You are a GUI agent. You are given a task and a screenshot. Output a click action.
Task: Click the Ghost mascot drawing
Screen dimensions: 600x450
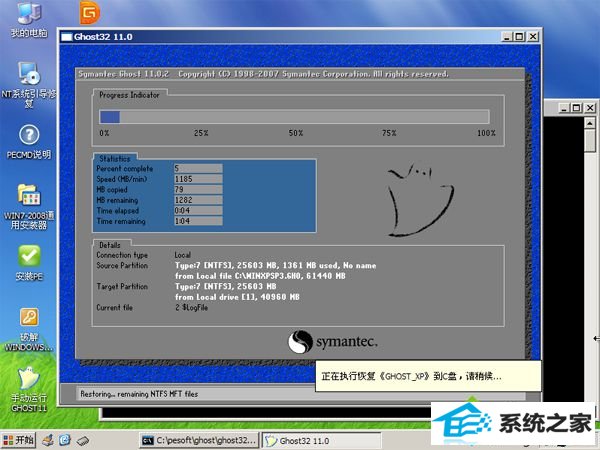[x=420, y=199]
